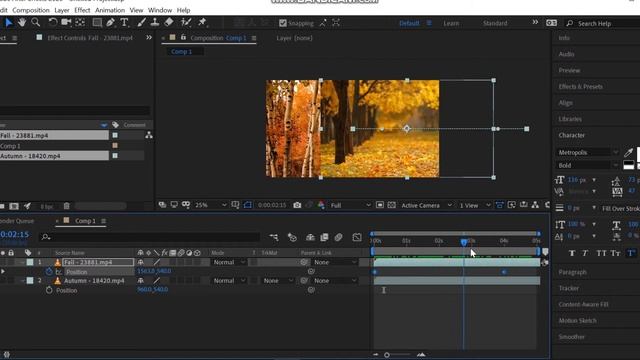The height and width of the screenshot is (360, 640).
Task: Open the Metropolis font family dropdown
Action: tap(587, 152)
